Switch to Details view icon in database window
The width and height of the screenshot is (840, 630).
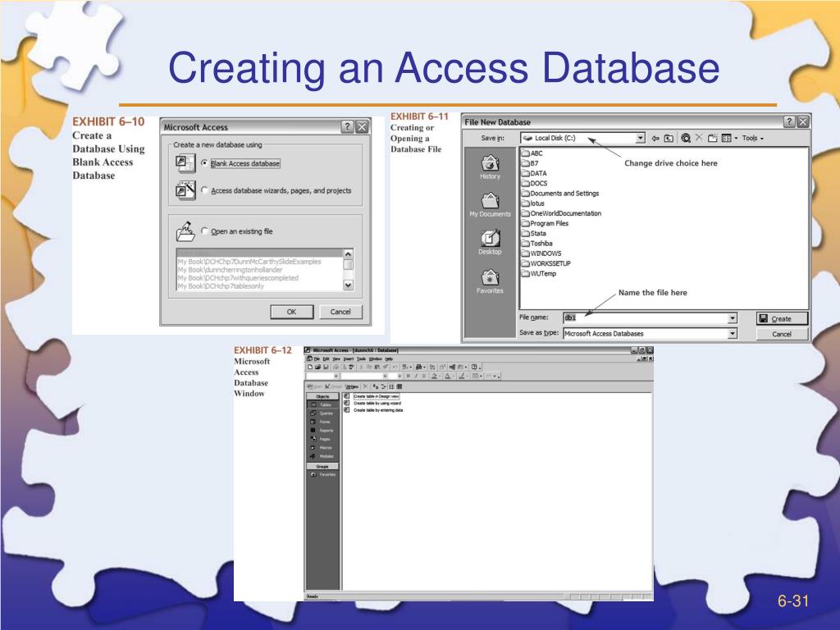(x=399, y=386)
